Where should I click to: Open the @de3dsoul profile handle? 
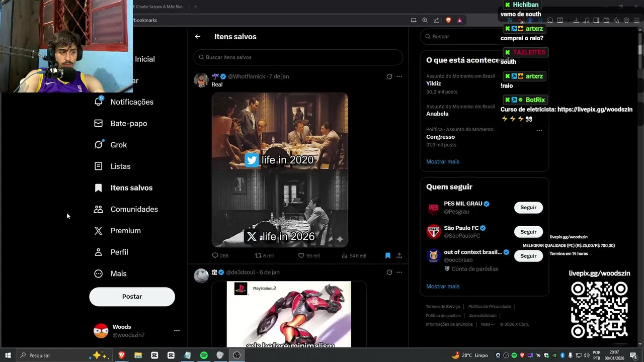(240, 272)
